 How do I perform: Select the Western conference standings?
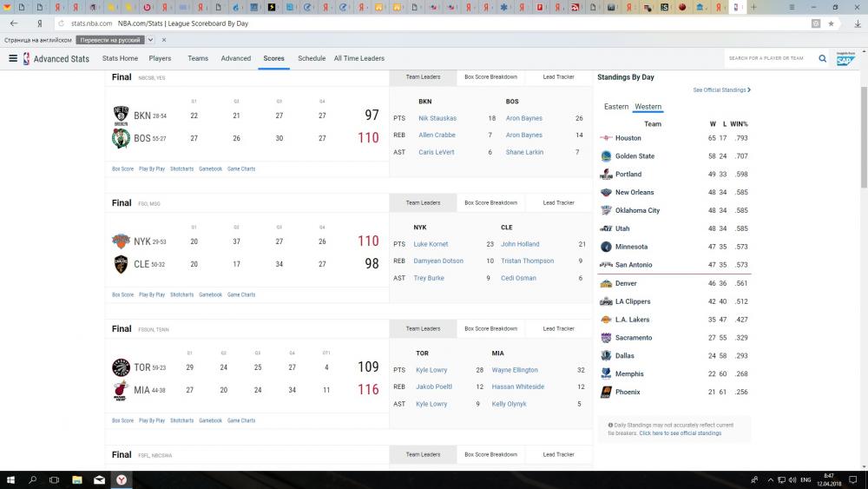coord(648,107)
